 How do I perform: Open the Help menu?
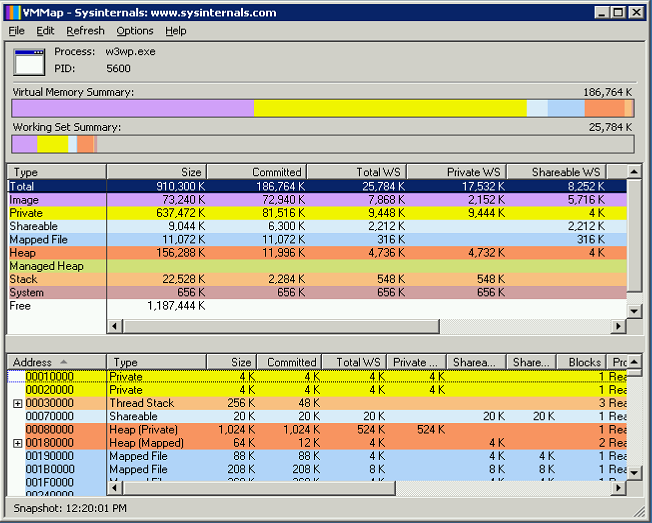(x=175, y=31)
